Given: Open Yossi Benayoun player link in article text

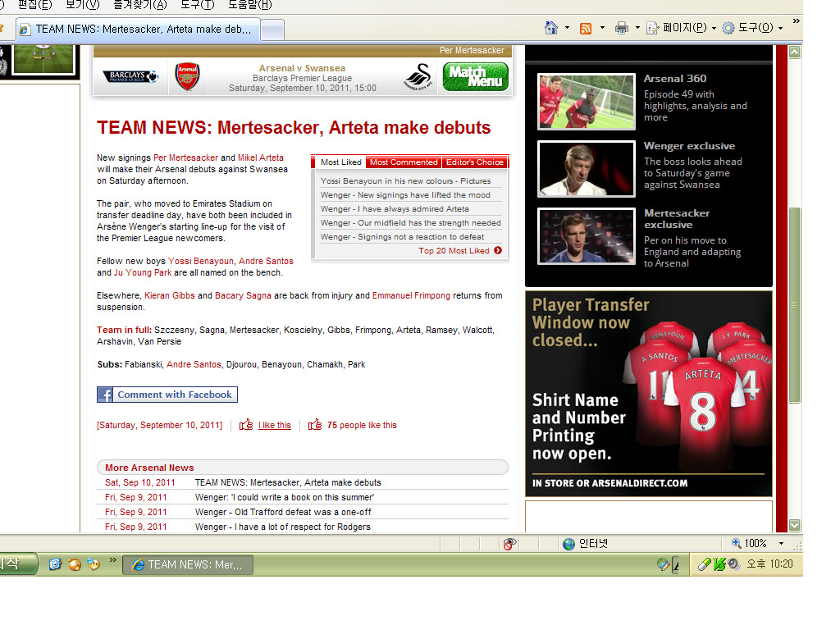Looking at the screenshot, I should [x=201, y=261].
